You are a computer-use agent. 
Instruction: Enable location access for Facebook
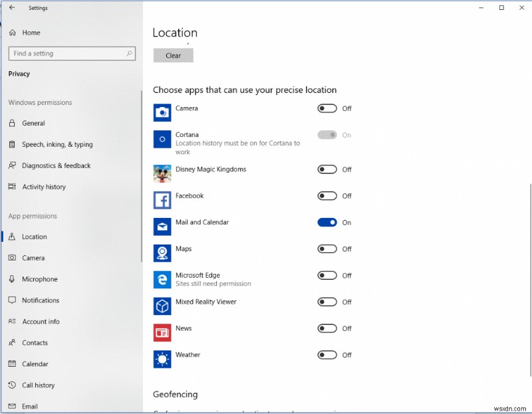point(327,196)
